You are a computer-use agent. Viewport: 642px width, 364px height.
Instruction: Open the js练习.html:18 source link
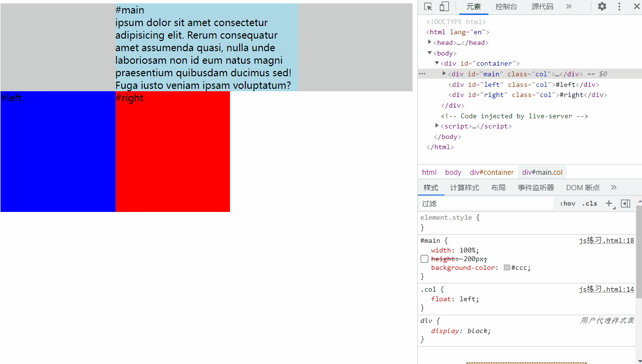point(606,240)
